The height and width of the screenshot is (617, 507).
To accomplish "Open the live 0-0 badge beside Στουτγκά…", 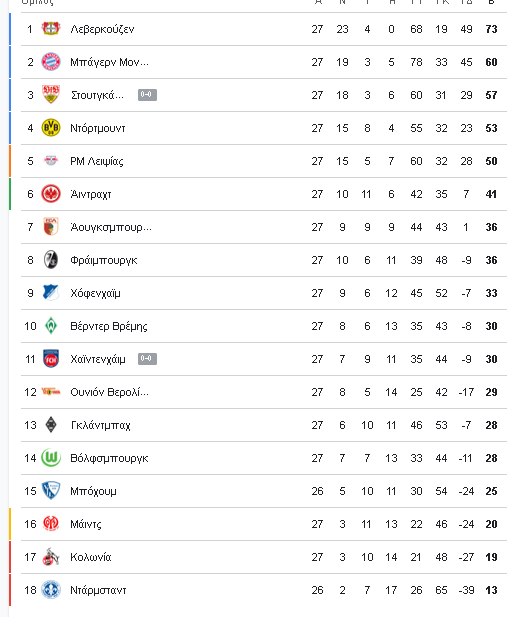I will tap(147, 95).
